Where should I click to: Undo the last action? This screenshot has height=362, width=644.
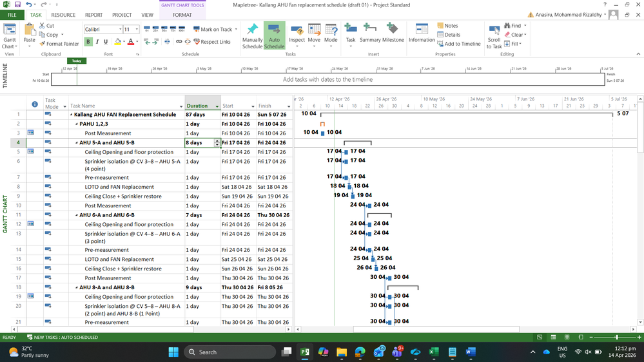tap(29, 5)
